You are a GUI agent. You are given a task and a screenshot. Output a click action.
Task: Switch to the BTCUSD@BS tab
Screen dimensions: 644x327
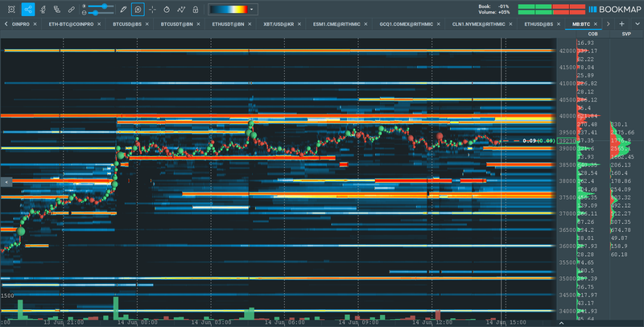pos(127,24)
